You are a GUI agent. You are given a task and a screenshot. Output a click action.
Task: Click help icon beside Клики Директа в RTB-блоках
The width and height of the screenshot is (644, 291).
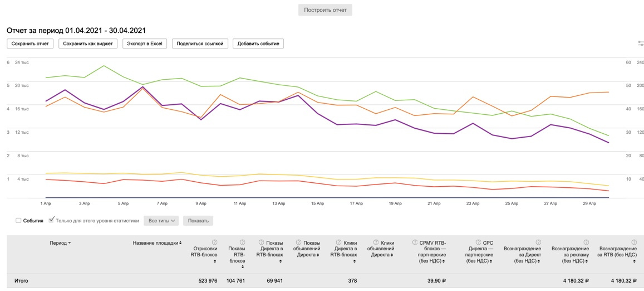click(337, 243)
